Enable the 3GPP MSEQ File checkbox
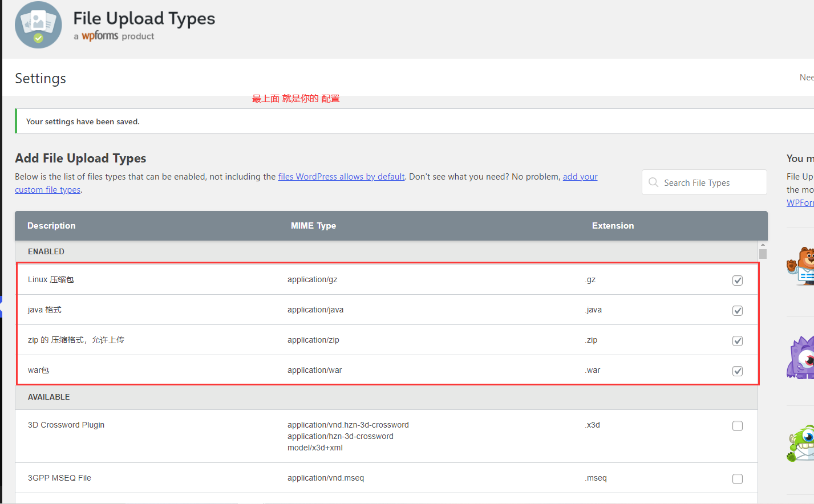Viewport: 814px width, 504px height. pos(737,479)
